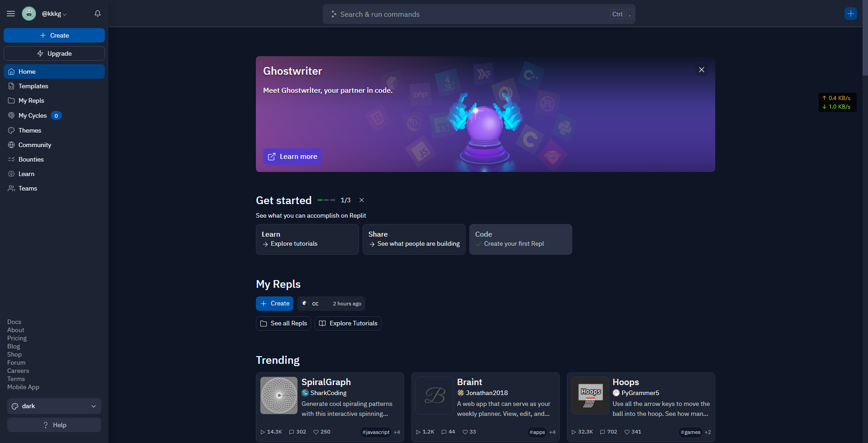The height and width of the screenshot is (443, 868).
Task: Open the SpiralGraph repl title
Action: coord(326,382)
